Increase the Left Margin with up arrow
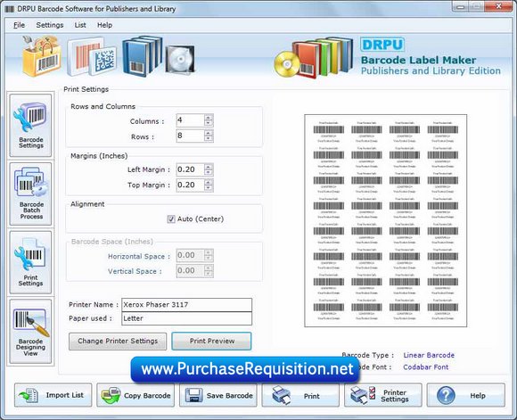This screenshot has height=420, width=517. point(209,167)
